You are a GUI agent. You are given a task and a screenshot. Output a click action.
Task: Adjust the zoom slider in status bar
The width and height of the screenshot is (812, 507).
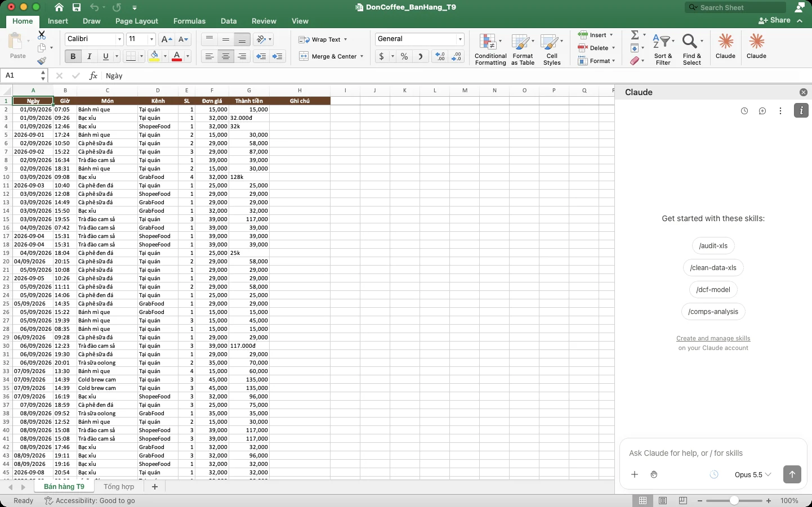click(734, 501)
